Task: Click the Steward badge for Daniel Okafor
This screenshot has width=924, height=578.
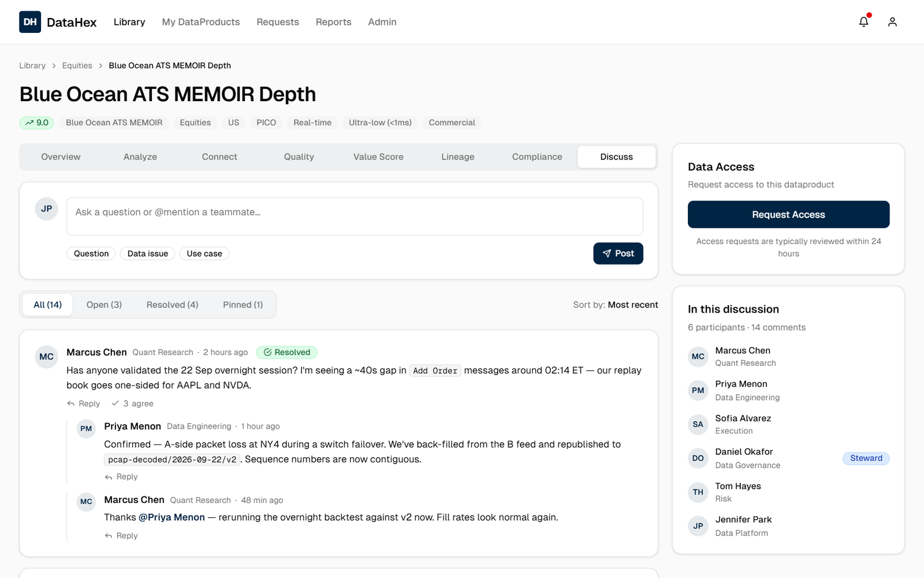Action: (866, 458)
